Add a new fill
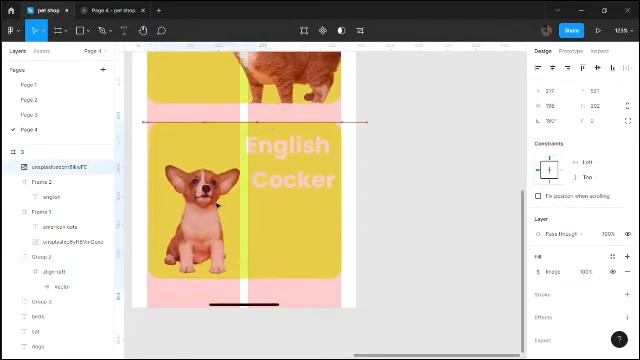This screenshot has height=360, width=640. click(627, 257)
